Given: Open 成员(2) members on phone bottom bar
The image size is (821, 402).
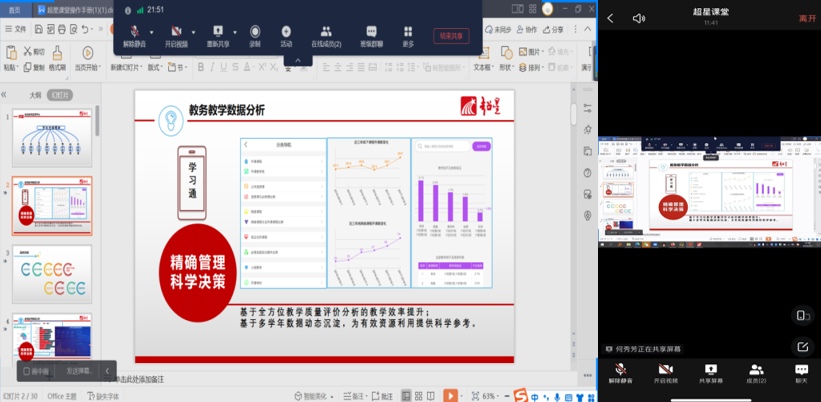Looking at the screenshot, I should pyautogui.click(x=756, y=373).
